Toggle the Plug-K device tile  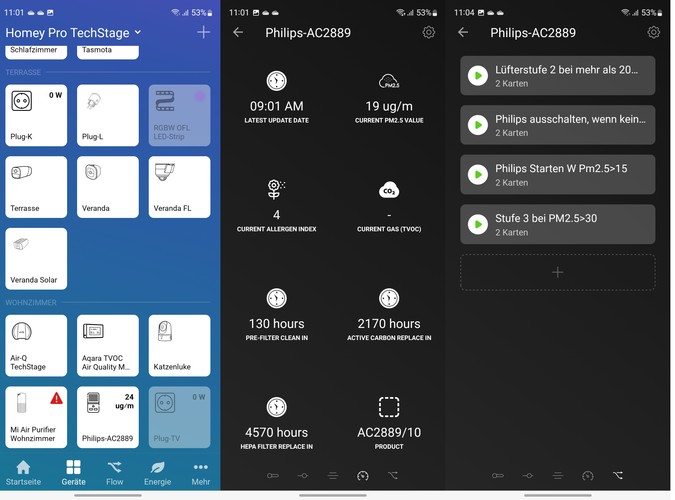[x=36, y=115]
